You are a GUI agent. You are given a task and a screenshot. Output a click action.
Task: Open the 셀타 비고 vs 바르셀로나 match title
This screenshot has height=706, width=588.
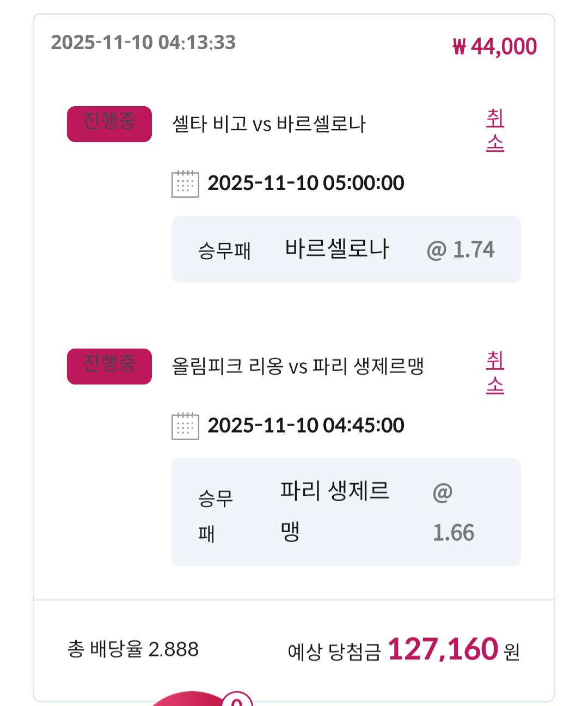pyautogui.click(x=269, y=124)
